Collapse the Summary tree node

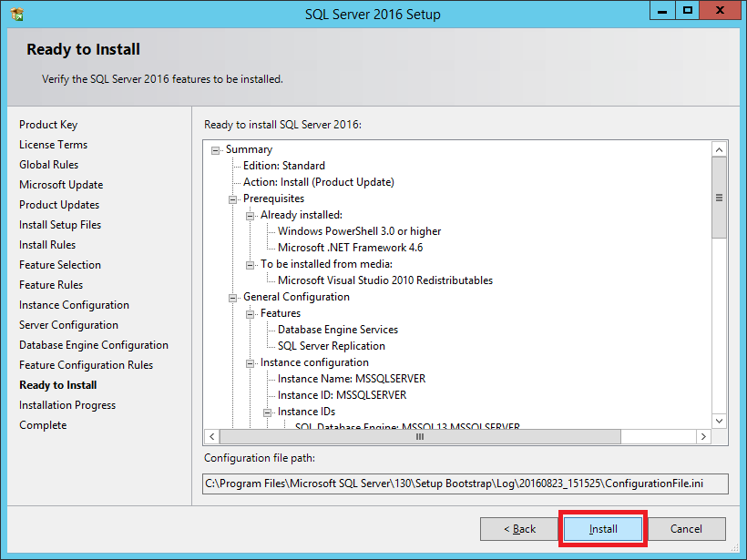point(216,150)
